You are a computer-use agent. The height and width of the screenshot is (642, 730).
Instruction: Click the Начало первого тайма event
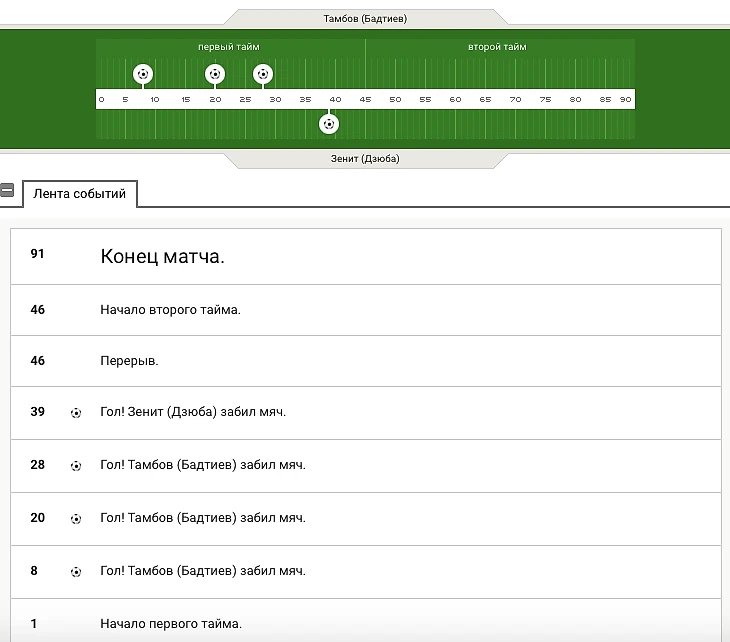(x=170, y=624)
